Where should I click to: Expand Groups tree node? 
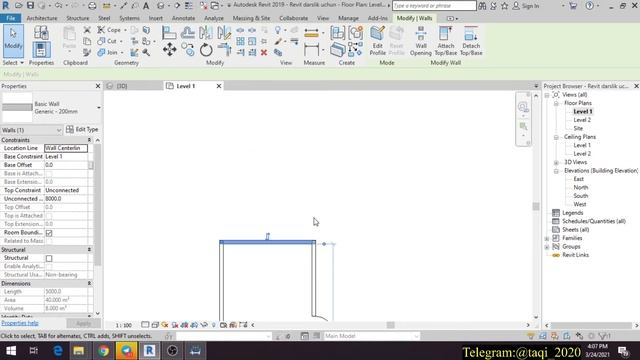547,247
